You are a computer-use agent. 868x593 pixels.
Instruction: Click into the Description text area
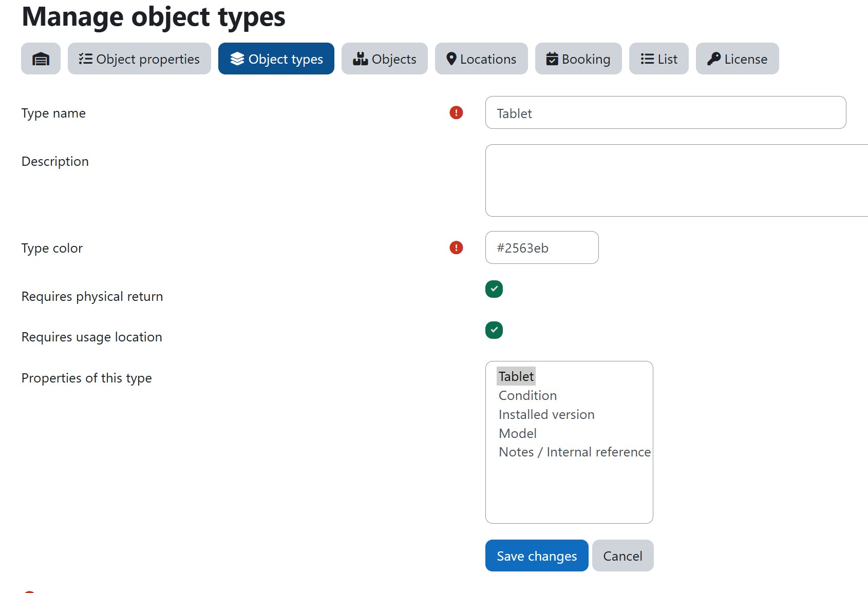coord(675,180)
